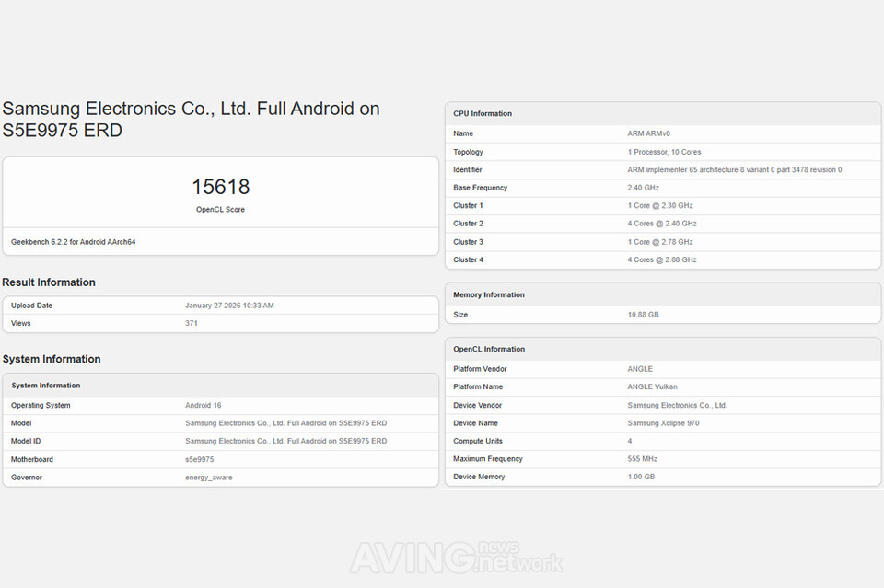Click the AVING news network watermark logo
Viewport: 884px width, 588px height.
[456, 556]
